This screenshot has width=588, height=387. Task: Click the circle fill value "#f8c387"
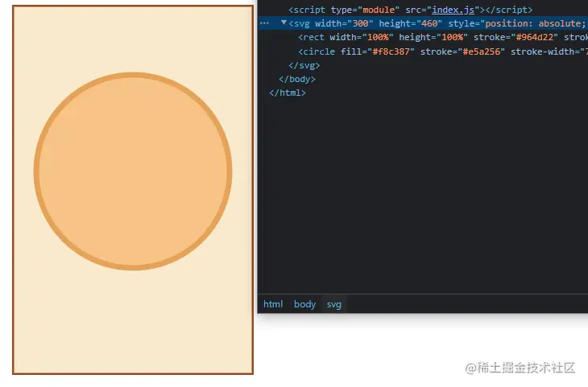coord(391,51)
